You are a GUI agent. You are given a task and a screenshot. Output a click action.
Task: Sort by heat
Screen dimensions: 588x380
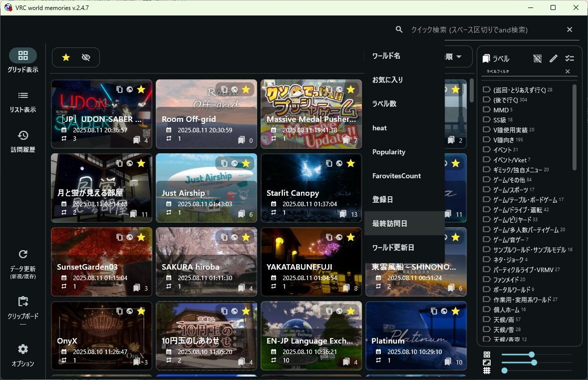pyautogui.click(x=404, y=128)
